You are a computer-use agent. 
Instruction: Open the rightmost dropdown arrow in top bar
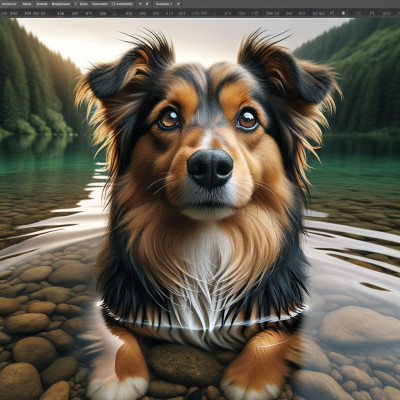[x=178, y=4]
